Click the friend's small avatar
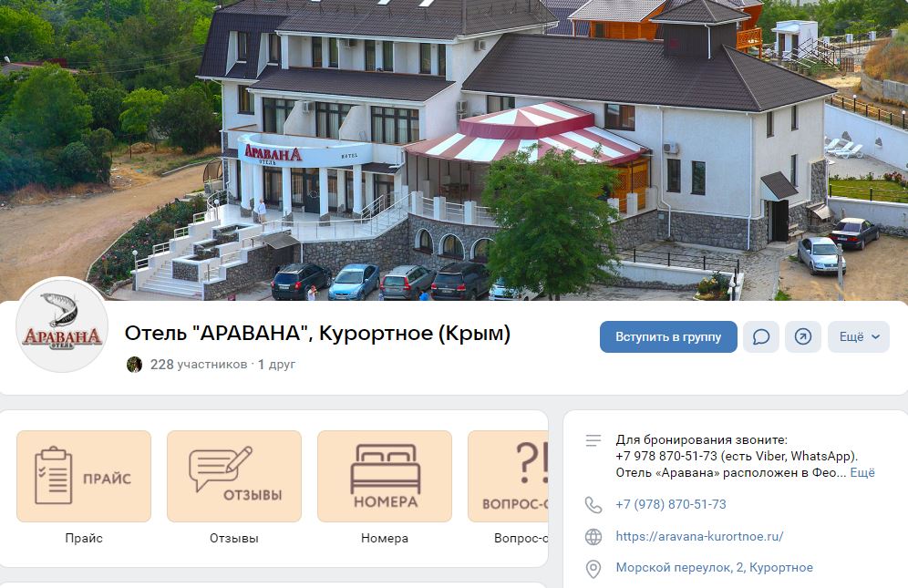908x588 pixels. 134,365
